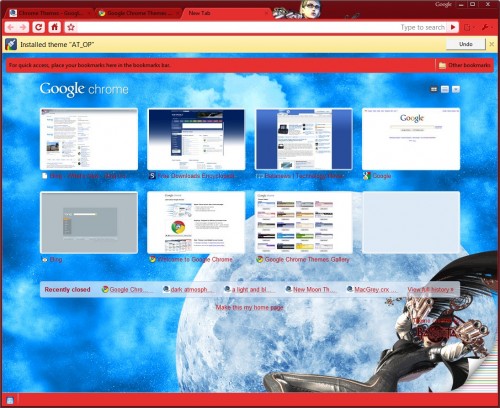Click the Bing link under gray thumbnail
This screenshot has height=408, width=500.
coord(56,259)
